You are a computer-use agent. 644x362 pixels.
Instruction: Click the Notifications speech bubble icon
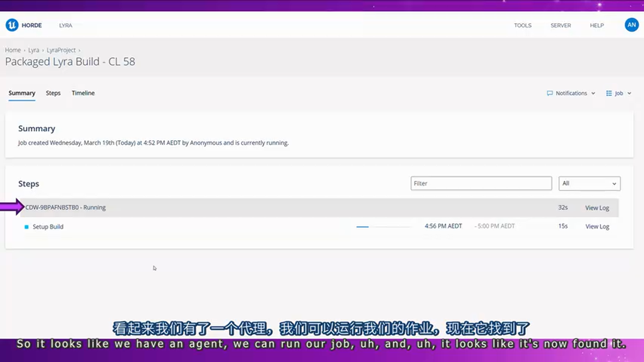549,93
